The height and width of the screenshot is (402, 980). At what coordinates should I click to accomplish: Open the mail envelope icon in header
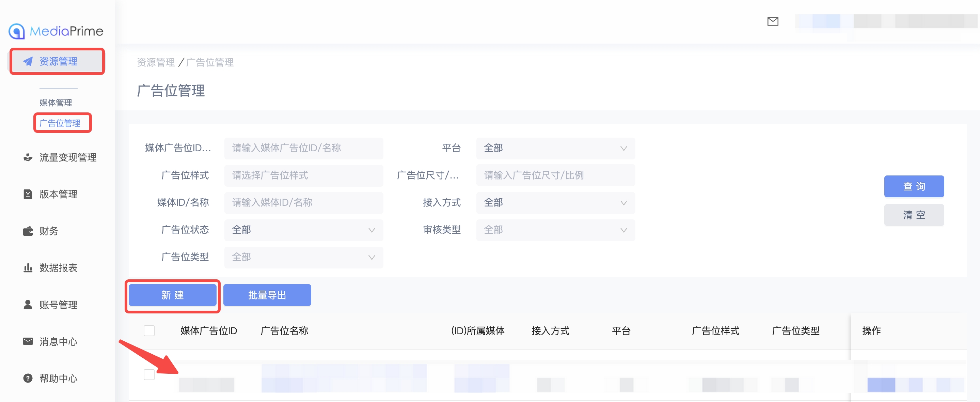773,21
